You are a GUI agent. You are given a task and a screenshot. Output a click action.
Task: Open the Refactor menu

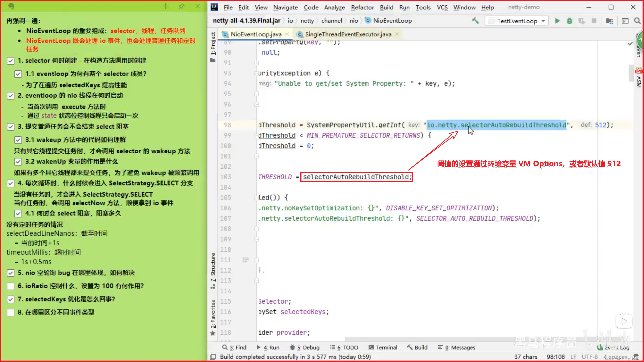point(362,7)
